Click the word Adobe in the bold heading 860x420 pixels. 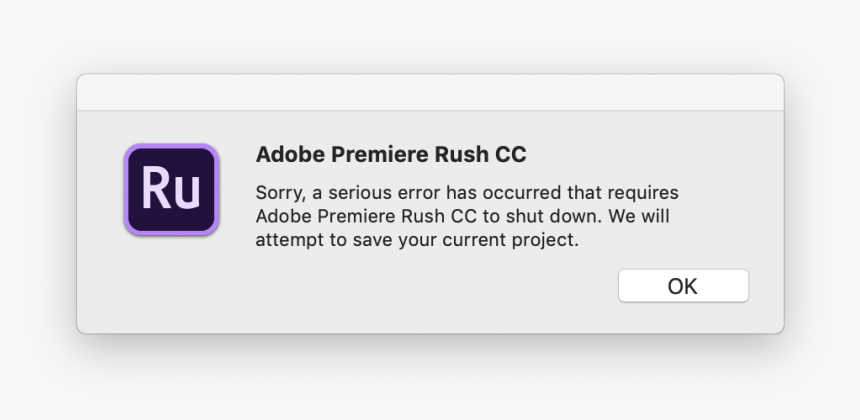pyautogui.click(x=284, y=155)
